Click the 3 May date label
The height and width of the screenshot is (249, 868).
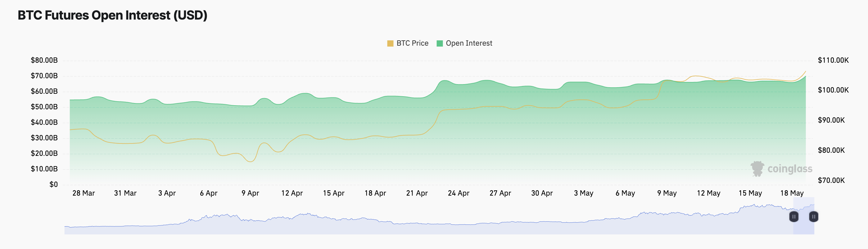pyautogui.click(x=583, y=193)
